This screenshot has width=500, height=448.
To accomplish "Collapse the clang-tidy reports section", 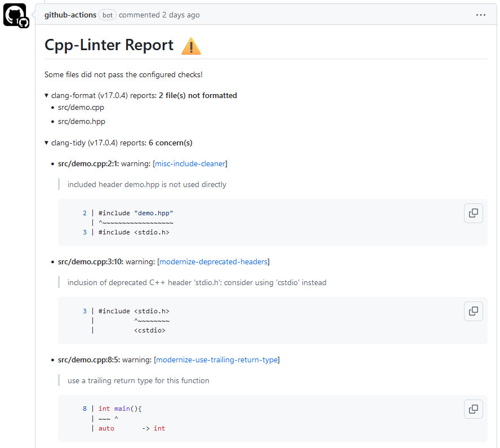I will tap(47, 143).
